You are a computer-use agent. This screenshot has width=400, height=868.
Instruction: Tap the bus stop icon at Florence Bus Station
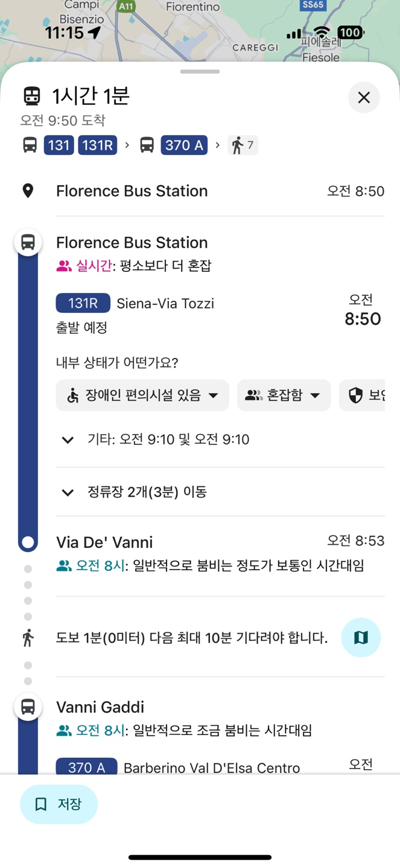(28, 242)
